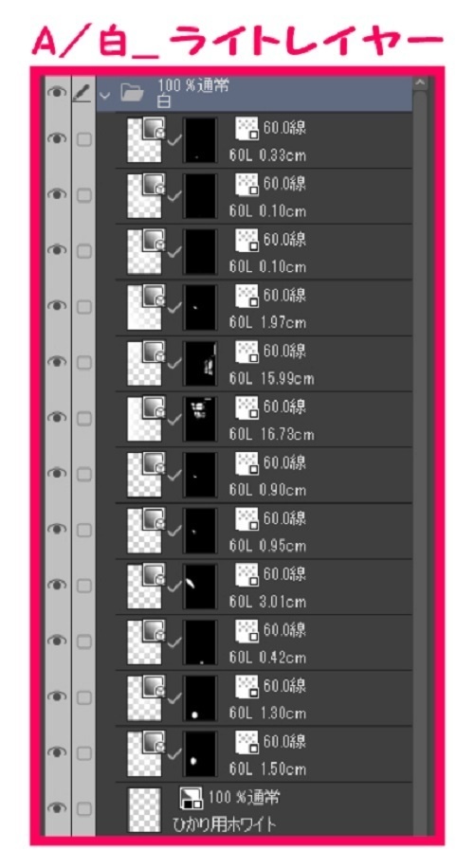Click mask link checkmark on 60L 1.30cm layer
Screen dimensions: 474x868
174,697
